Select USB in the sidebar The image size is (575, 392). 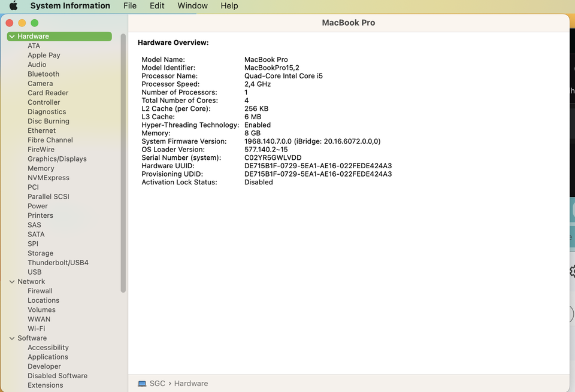coord(35,272)
